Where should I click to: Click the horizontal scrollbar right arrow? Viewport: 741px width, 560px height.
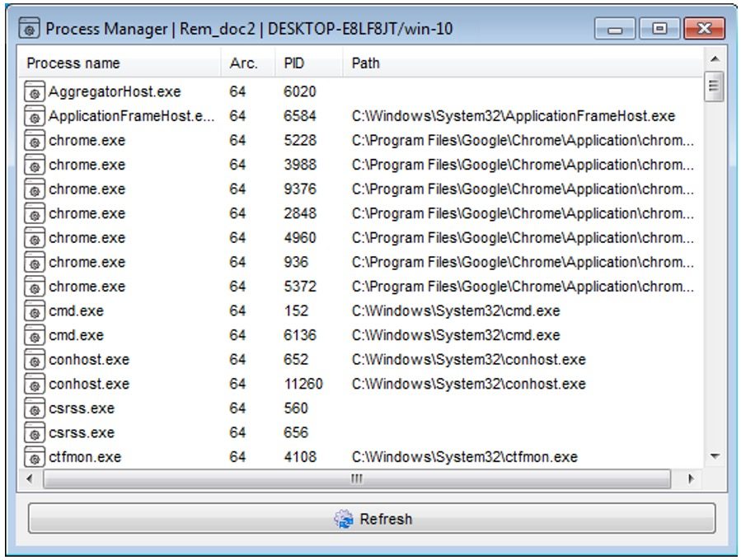(x=691, y=478)
